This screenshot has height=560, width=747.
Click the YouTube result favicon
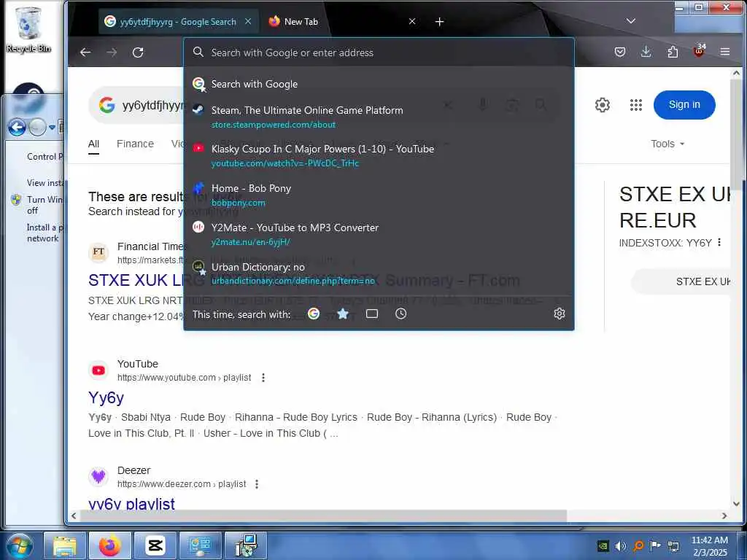[x=98, y=370]
